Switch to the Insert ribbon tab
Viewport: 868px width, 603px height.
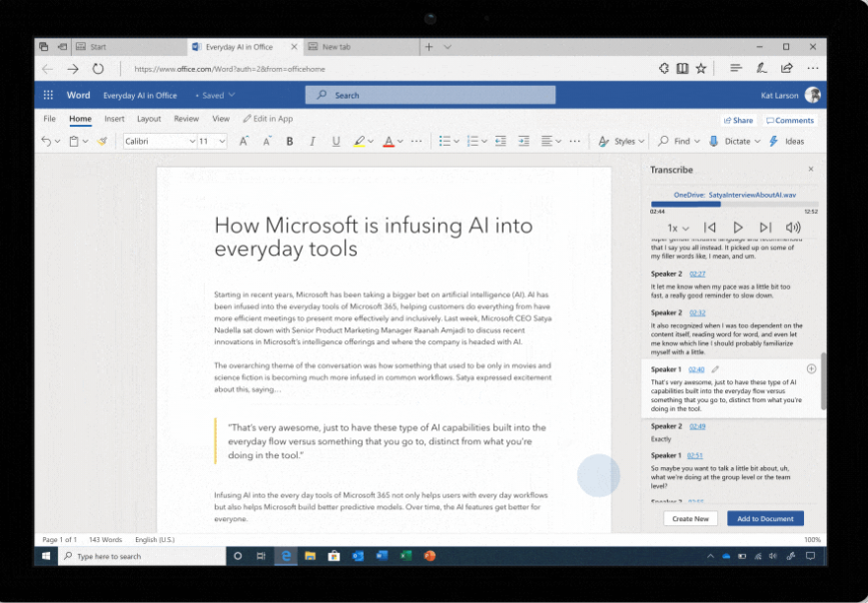coord(114,119)
